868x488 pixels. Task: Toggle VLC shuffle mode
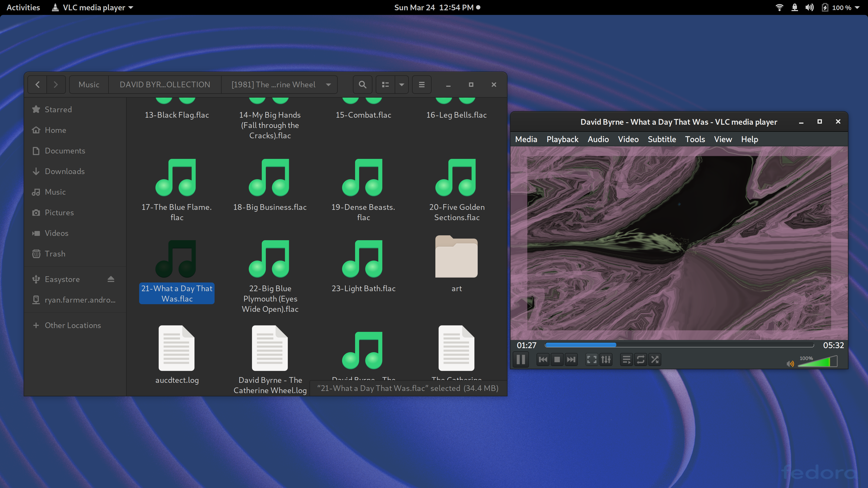pyautogui.click(x=655, y=360)
